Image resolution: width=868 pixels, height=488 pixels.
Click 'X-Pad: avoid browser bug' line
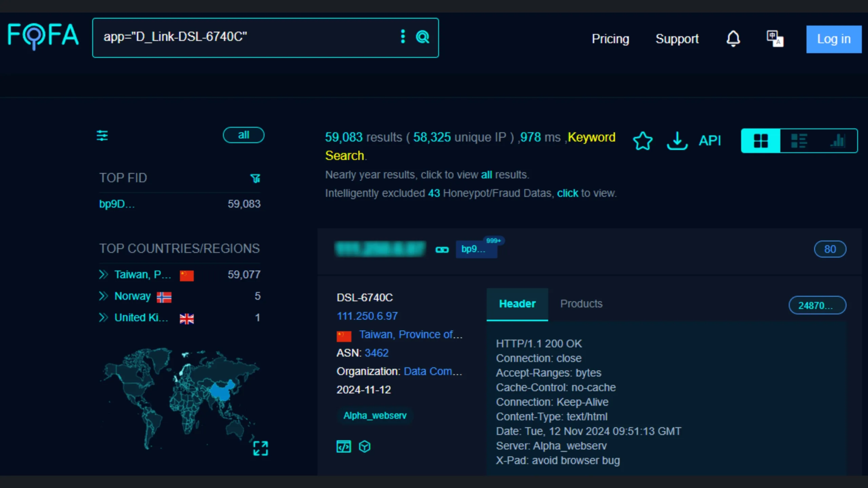coord(558,461)
